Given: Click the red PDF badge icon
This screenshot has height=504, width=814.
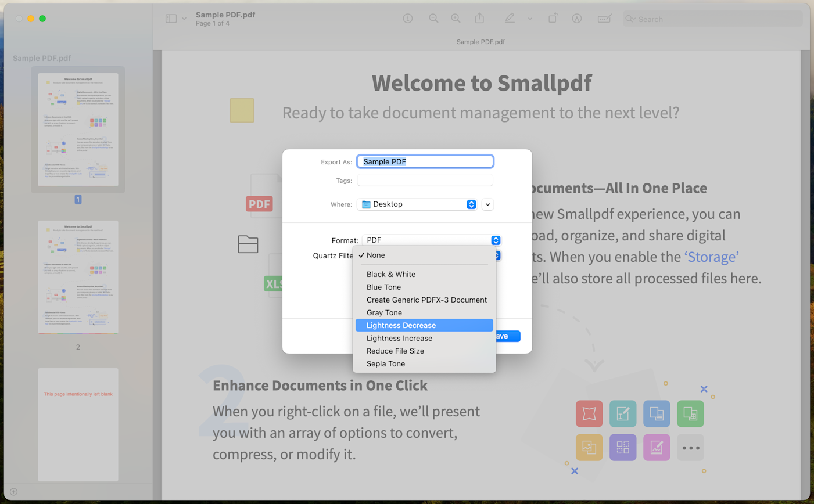Looking at the screenshot, I should coord(259,204).
